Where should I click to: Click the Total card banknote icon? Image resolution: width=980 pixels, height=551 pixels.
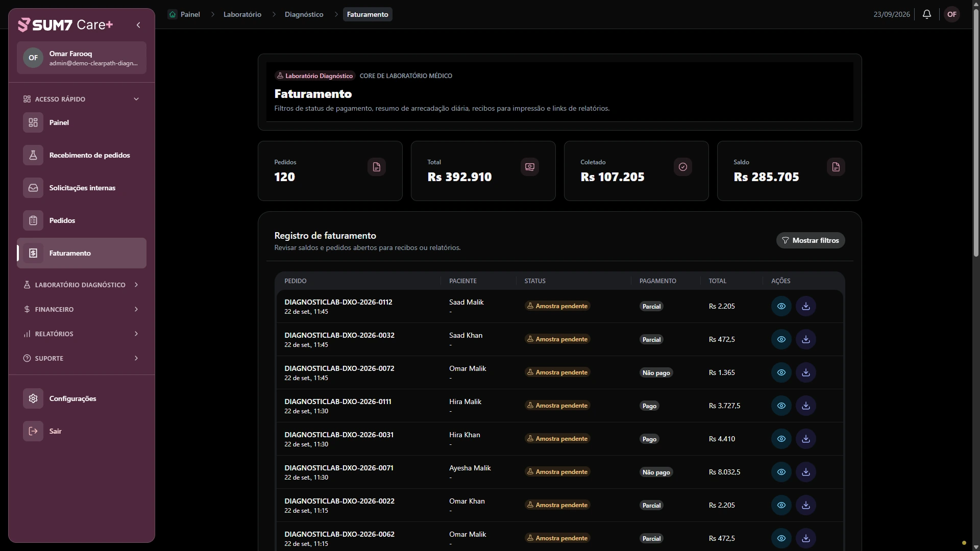point(530,167)
